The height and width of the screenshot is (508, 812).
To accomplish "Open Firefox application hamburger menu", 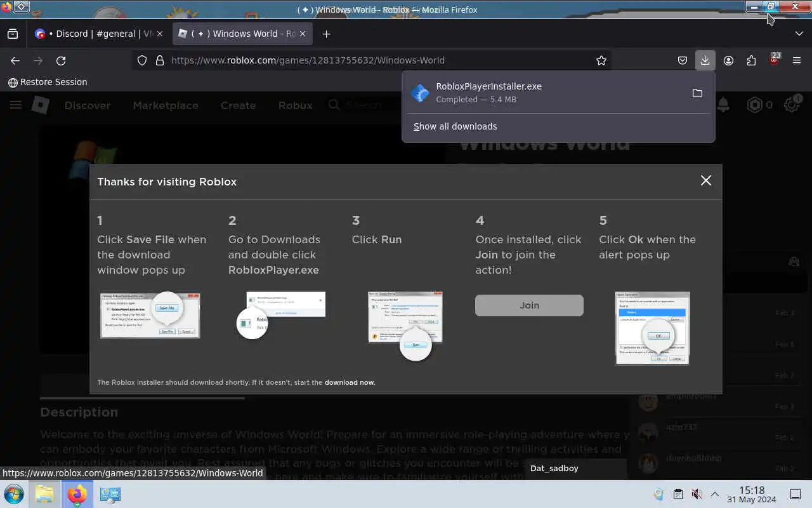I will [797, 60].
